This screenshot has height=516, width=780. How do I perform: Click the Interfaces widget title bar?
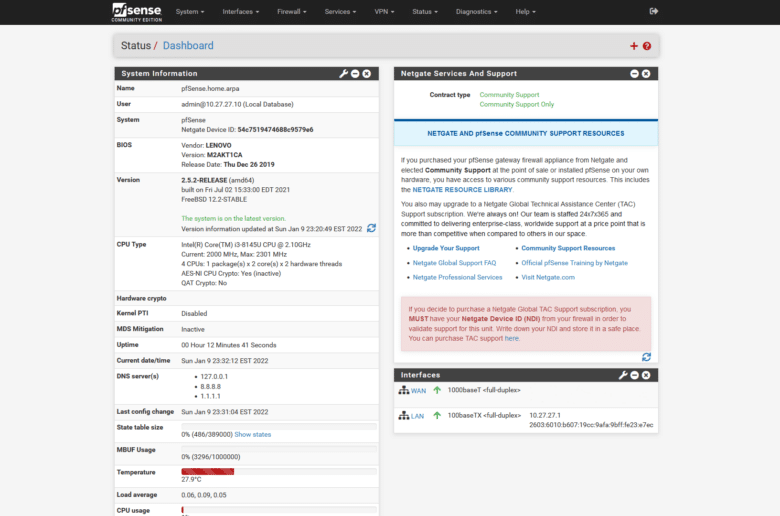tap(526, 375)
